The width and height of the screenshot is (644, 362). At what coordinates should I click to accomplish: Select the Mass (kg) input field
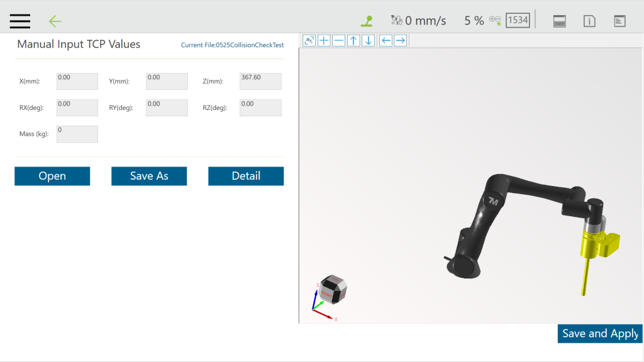(x=77, y=134)
